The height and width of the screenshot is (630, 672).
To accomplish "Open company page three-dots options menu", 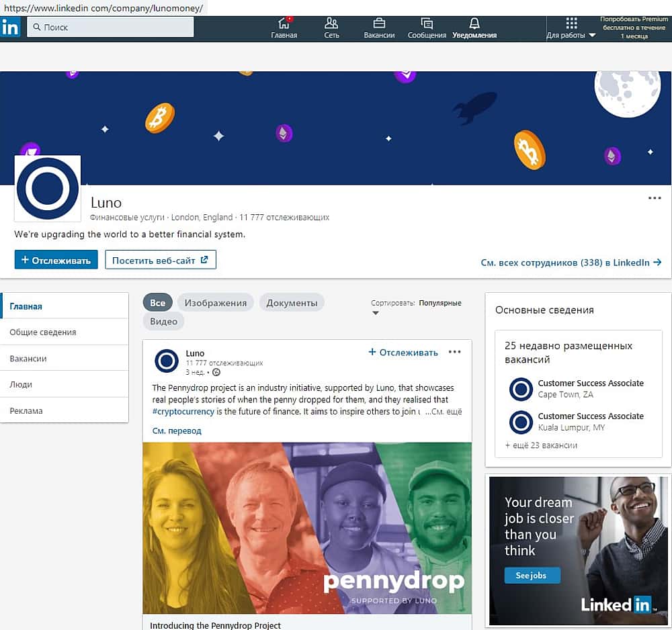I will [654, 198].
